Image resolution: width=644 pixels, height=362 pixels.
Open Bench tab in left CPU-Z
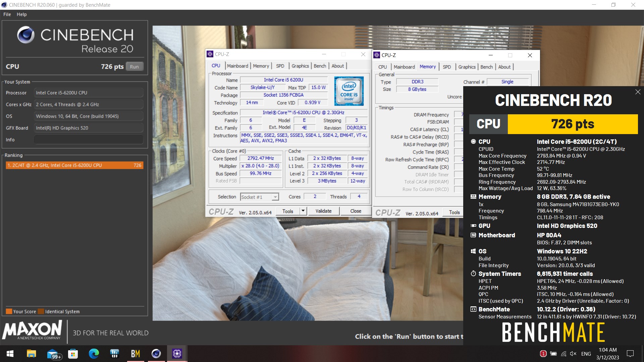tap(320, 66)
